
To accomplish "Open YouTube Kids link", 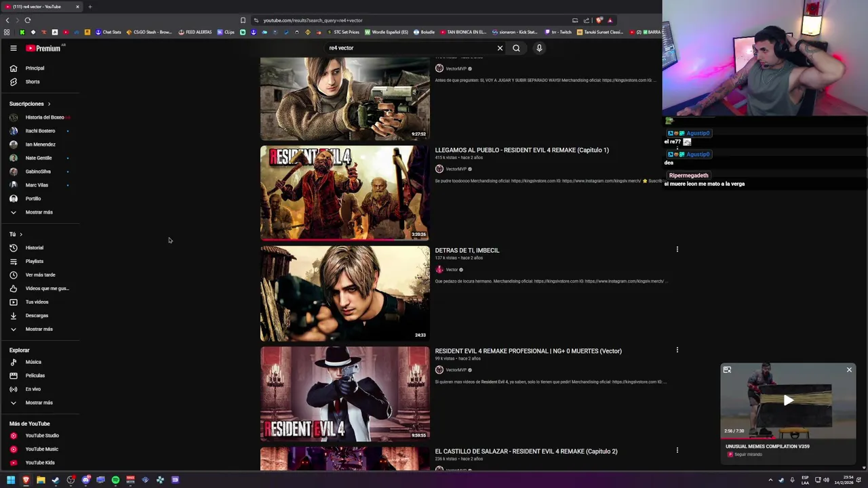I will (40, 463).
